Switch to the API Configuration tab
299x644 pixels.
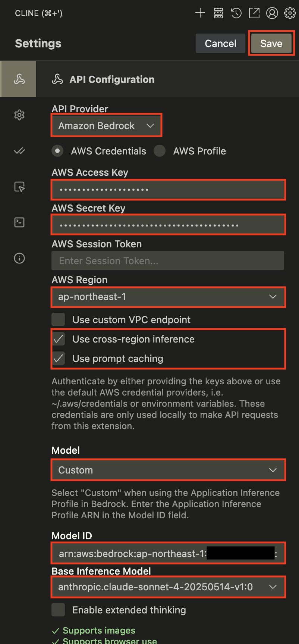(18, 79)
